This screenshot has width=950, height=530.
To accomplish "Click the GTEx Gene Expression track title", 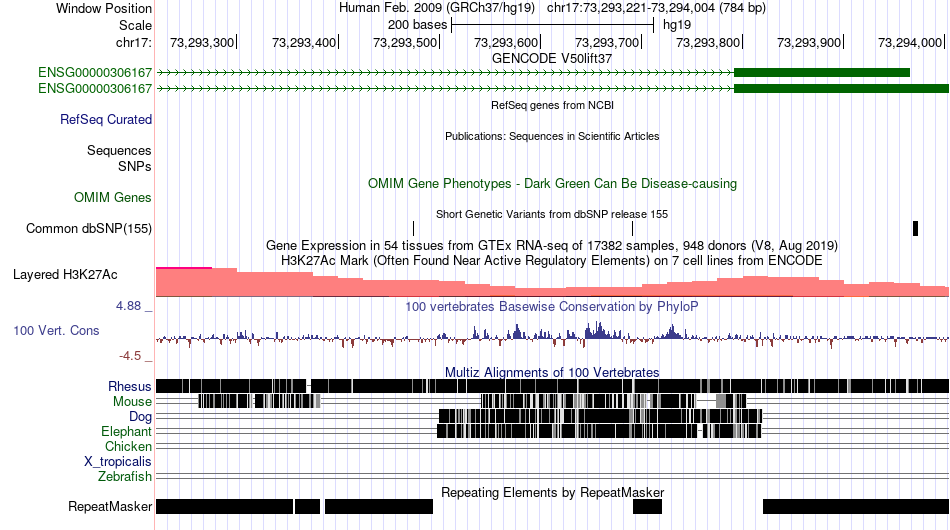I will [552, 245].
